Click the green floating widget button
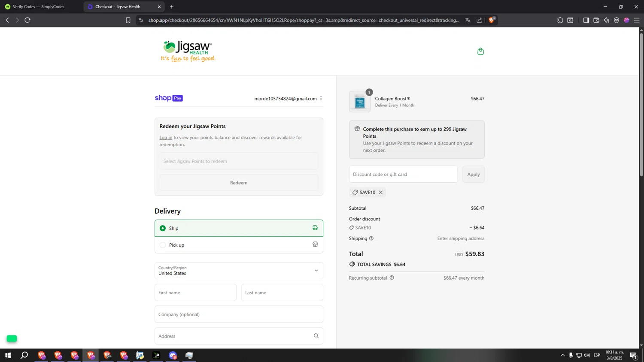 pos(12,339)
